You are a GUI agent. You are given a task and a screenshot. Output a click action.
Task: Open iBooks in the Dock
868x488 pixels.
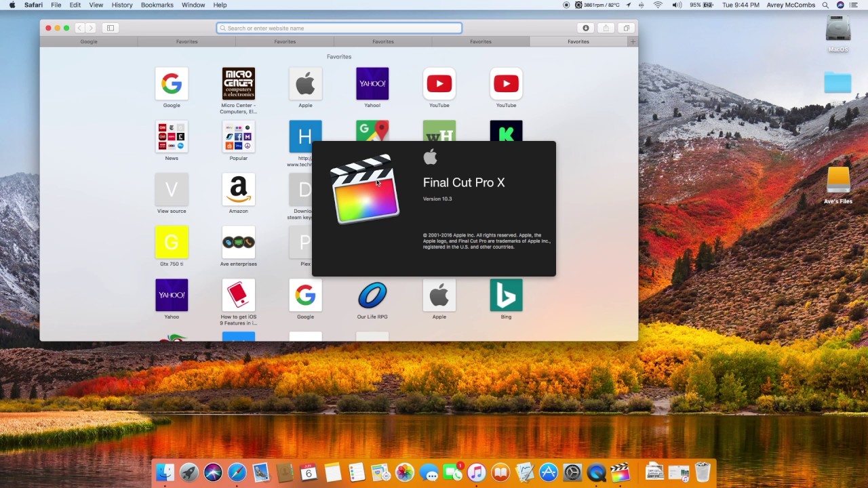(500, 472)
